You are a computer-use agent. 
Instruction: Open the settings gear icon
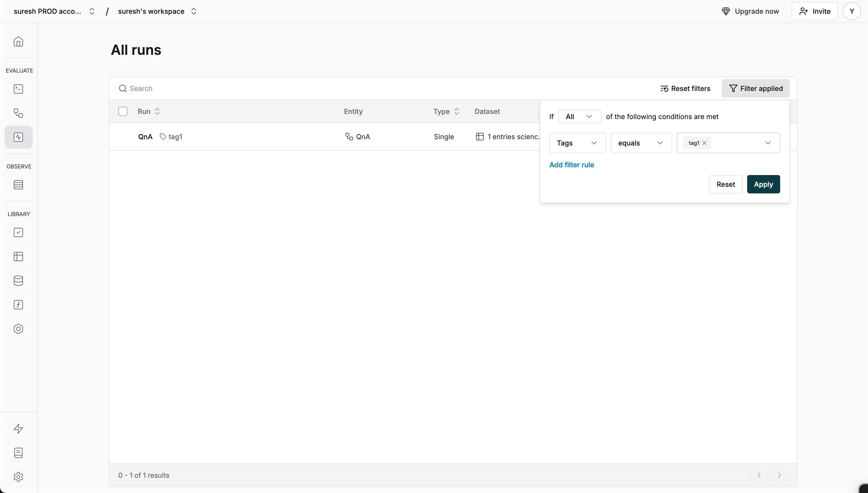(18, 477)
